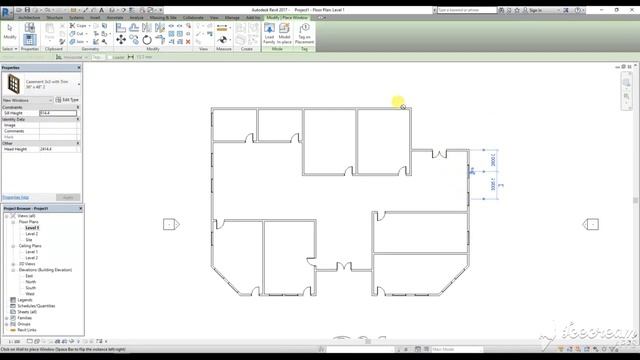Expand the 3D Views tree node

point(13,264)
